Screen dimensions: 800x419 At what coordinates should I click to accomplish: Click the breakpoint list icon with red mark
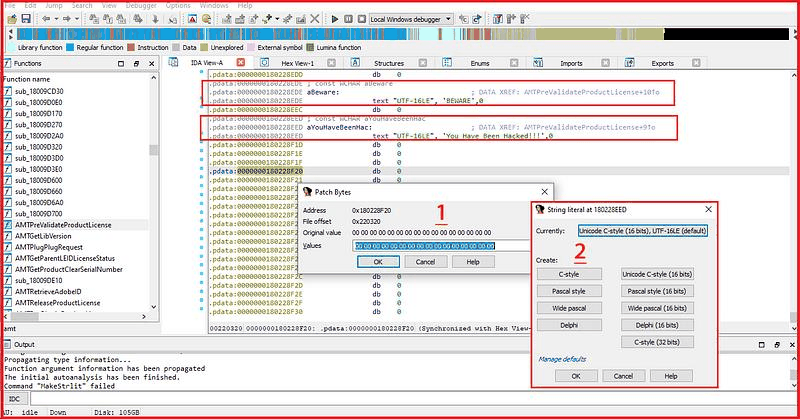[497, 19]
